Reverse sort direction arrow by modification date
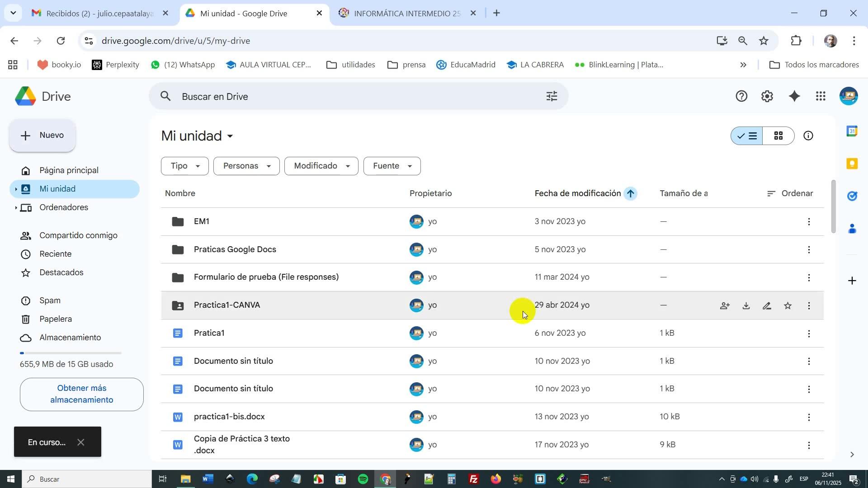The width and height of the screenshot is (868, 488). [630, 194]
